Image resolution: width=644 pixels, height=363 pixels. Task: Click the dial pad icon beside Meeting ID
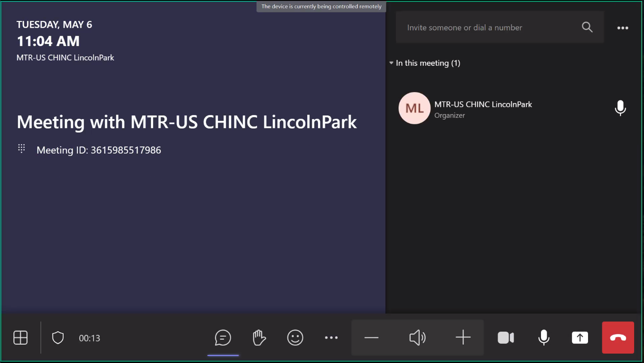(x=21, y=149)
